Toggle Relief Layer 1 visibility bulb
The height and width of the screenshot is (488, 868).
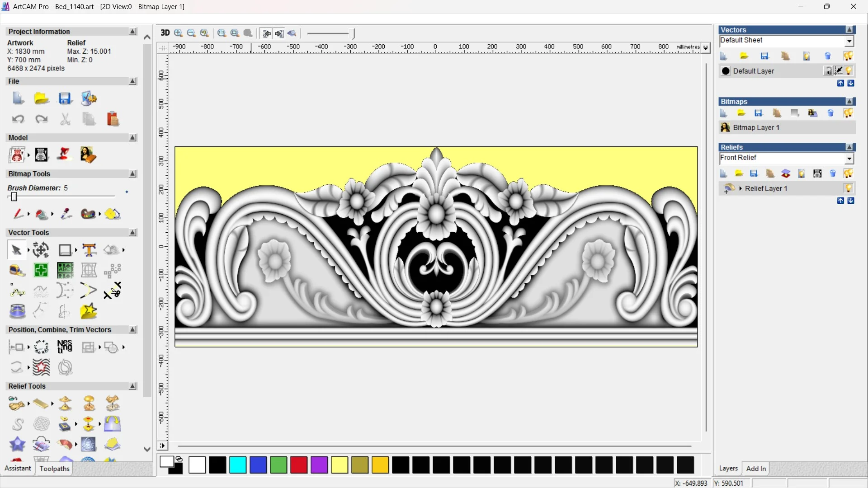(x=849, y=188)
